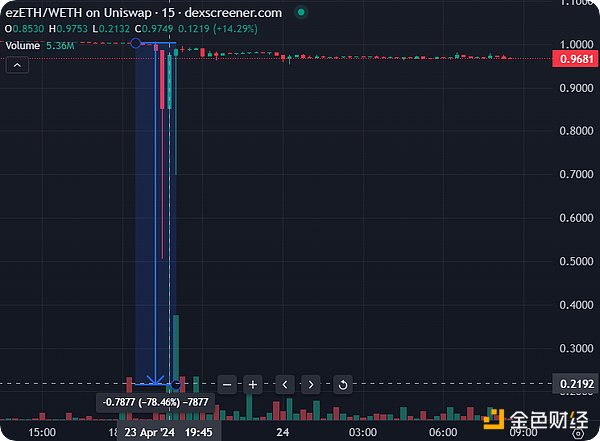This screenshot has width=600, height=441.
Task: Select the measurement end point at bottom
Action: [176, 383]
